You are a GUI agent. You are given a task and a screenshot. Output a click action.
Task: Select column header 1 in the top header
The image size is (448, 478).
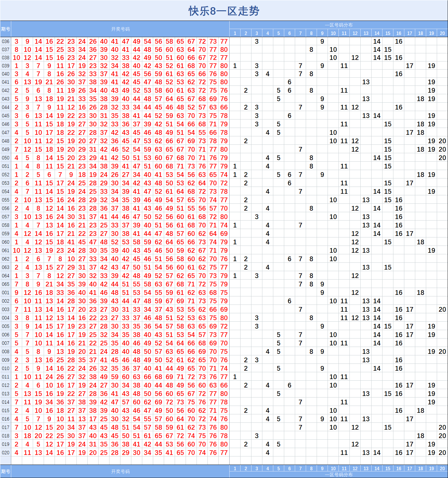click(235, 33)
